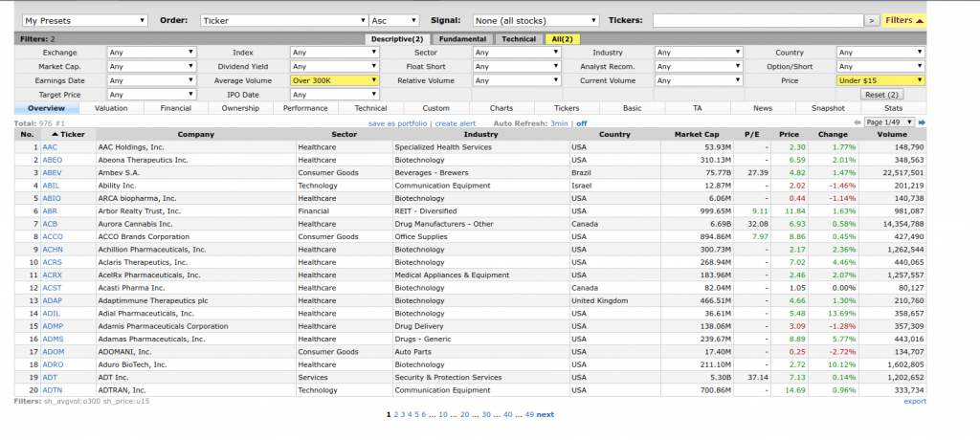The height and width of the screenshot is (440, 980).
Task: Click the 999.65M market cap value
Action: point(714,211)
